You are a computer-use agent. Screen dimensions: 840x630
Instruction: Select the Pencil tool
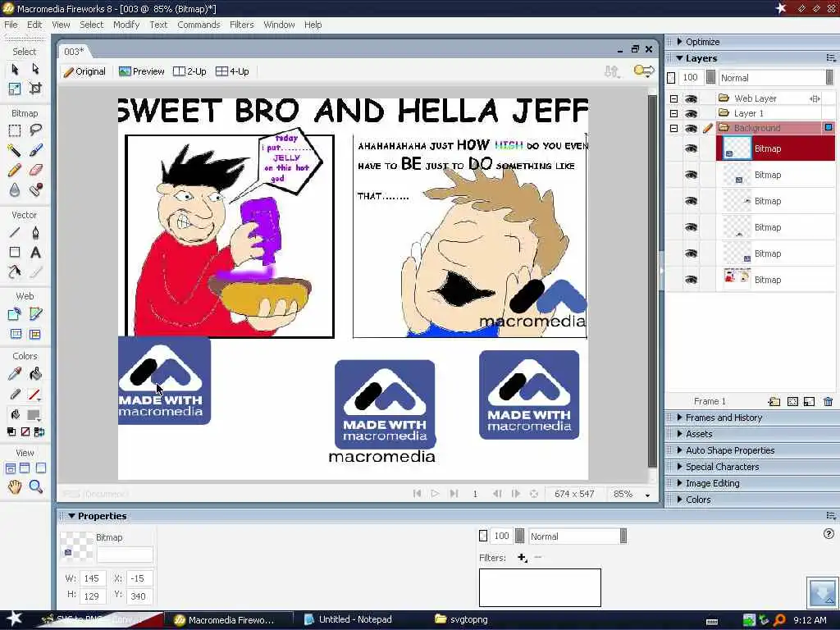click(15, 170)
